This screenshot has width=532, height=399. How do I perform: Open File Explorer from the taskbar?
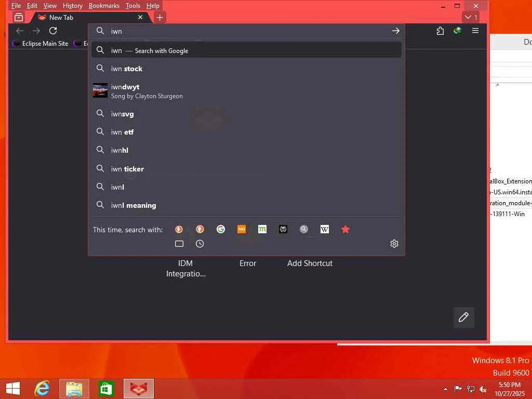(74, 389)
